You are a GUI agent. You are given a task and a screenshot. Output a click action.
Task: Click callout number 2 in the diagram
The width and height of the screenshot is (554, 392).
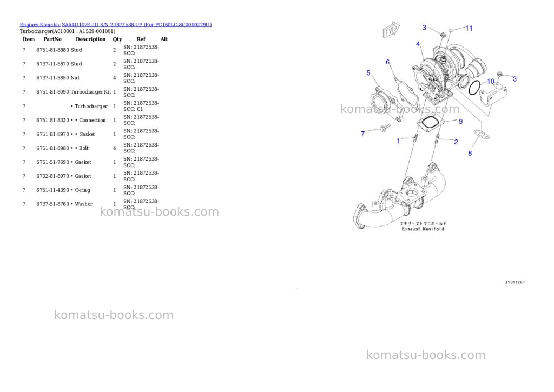click(456, 142)
